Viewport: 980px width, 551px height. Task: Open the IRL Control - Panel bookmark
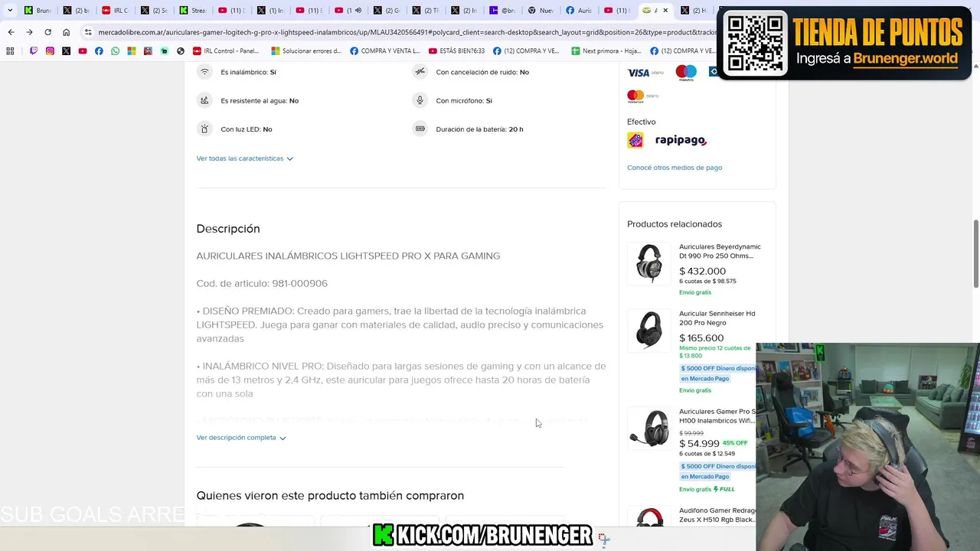pos(227,51)
